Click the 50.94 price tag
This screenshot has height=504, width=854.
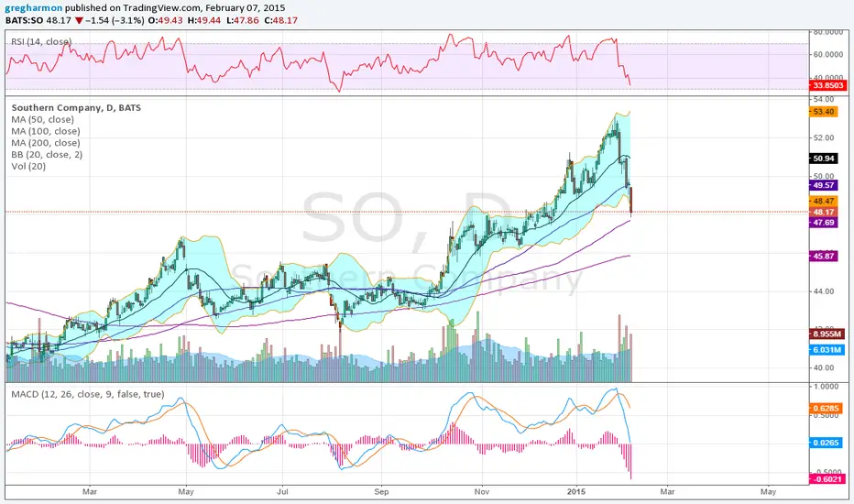click(x=823, y=159)
